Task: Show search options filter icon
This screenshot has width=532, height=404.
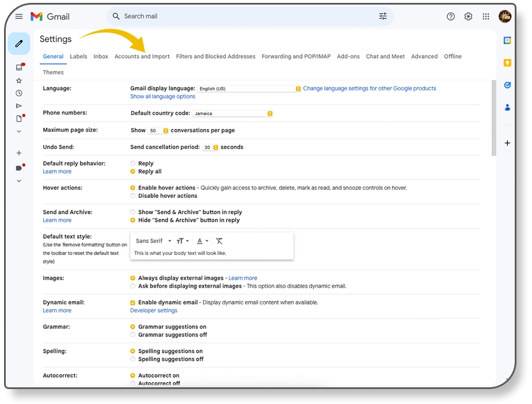Action: click(383, 17)
